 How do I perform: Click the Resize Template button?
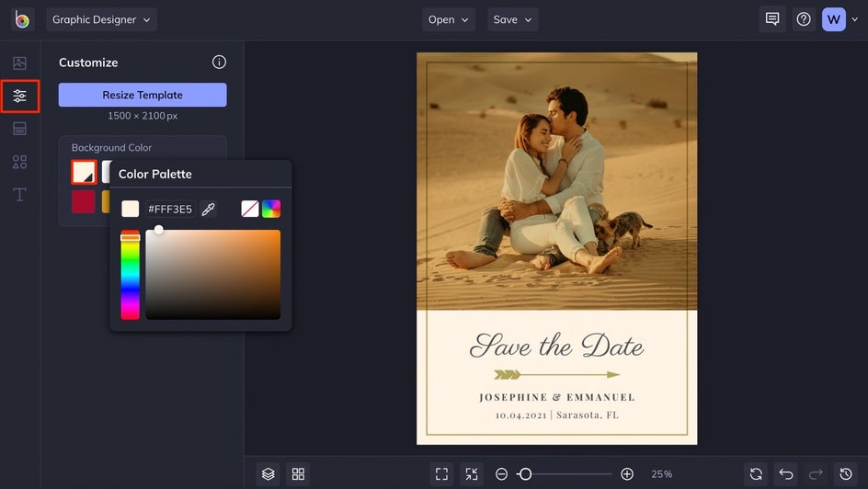click(x=143, y=95)
